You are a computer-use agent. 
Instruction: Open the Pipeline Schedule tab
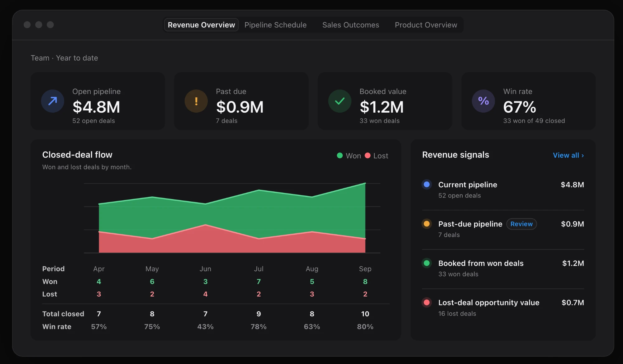[275, 25]
